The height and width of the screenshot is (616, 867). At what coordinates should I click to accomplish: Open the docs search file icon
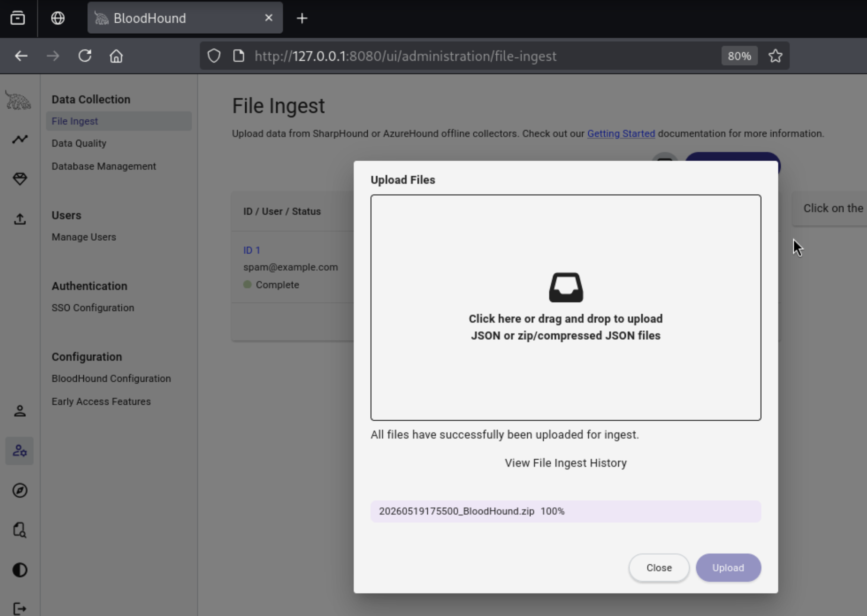pyautogui.click(x=20, y=530)
